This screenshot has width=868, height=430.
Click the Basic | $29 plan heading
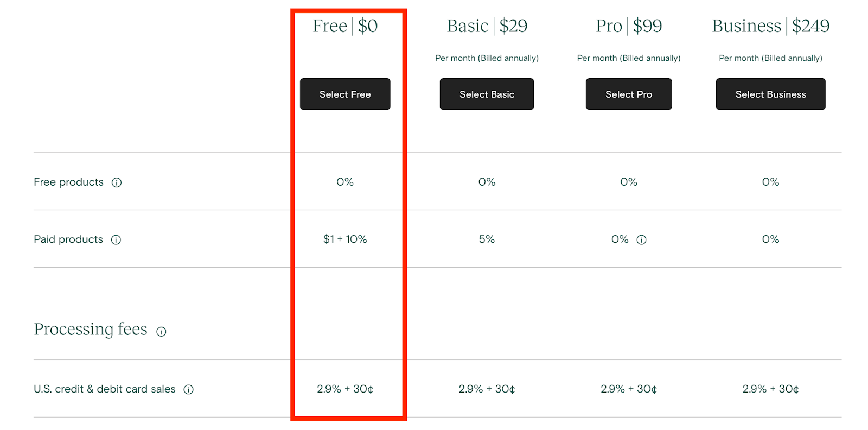pyautogui.click(x=487, y=26)
